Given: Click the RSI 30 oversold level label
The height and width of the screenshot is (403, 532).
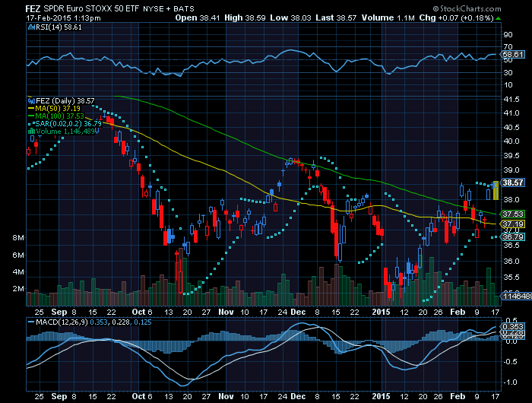Looking at the screenshot, I should pyautogui.click(x=508, y=73).
